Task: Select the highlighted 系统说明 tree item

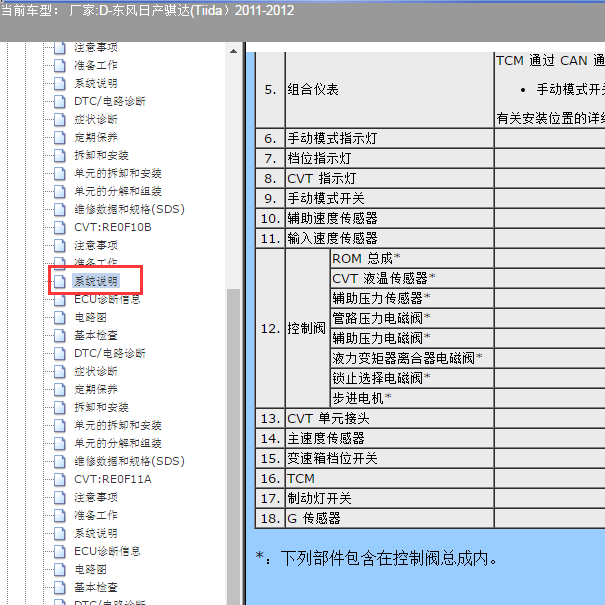Action: (96, 281)
